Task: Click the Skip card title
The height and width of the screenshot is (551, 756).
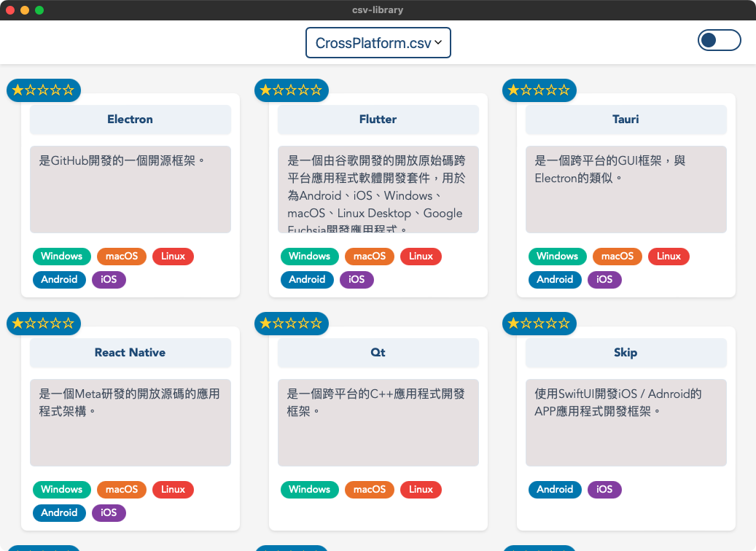Action: tap(626, 353)
